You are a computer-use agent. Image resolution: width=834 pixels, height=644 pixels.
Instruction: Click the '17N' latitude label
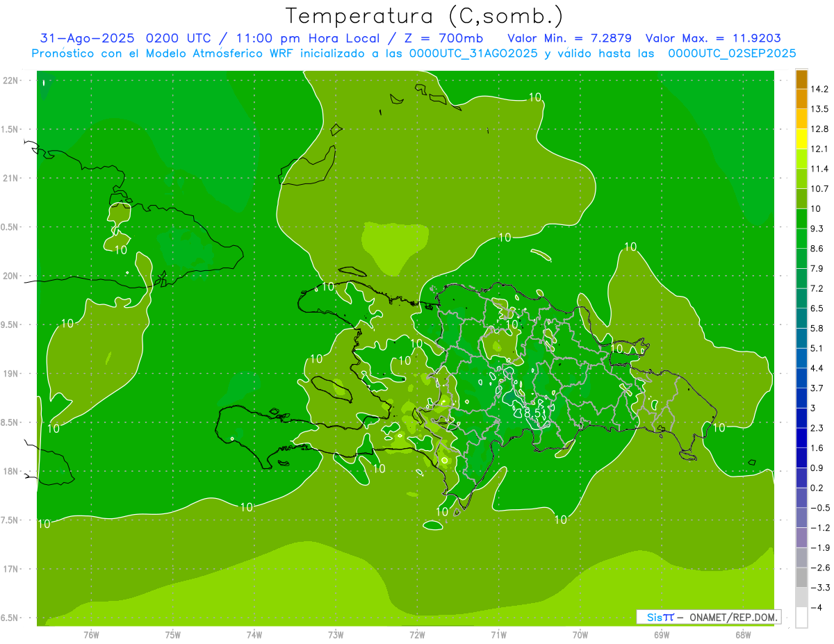click(11, 570)
